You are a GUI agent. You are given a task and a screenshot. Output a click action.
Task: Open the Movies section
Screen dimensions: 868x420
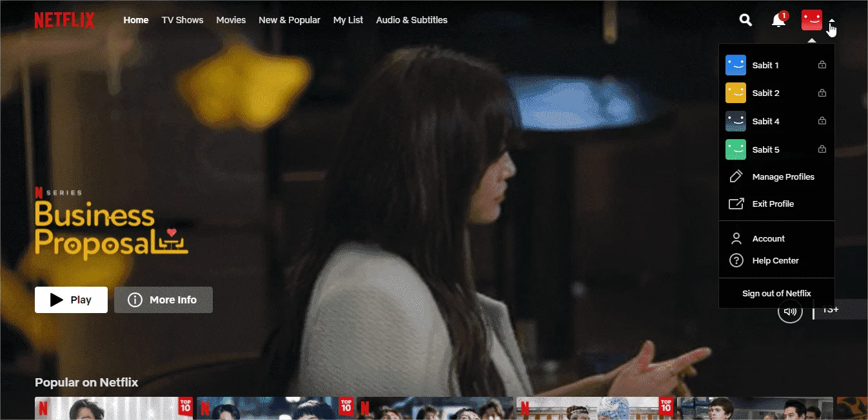point(231,20)
